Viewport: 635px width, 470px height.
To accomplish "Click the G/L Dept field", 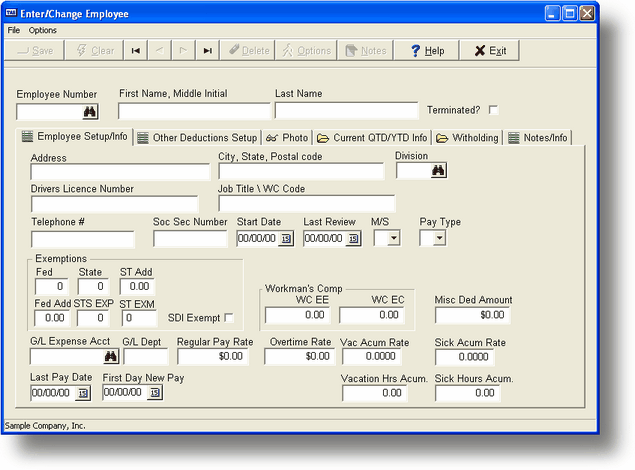I will coord(145,357).
